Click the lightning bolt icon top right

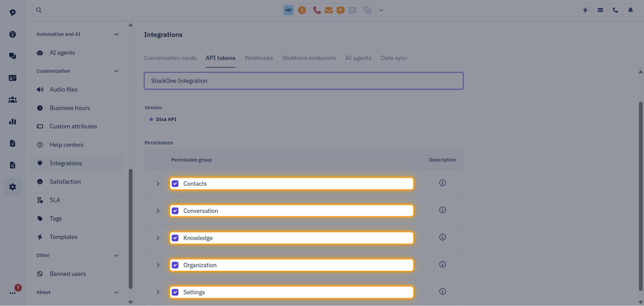tap(585, 10)
